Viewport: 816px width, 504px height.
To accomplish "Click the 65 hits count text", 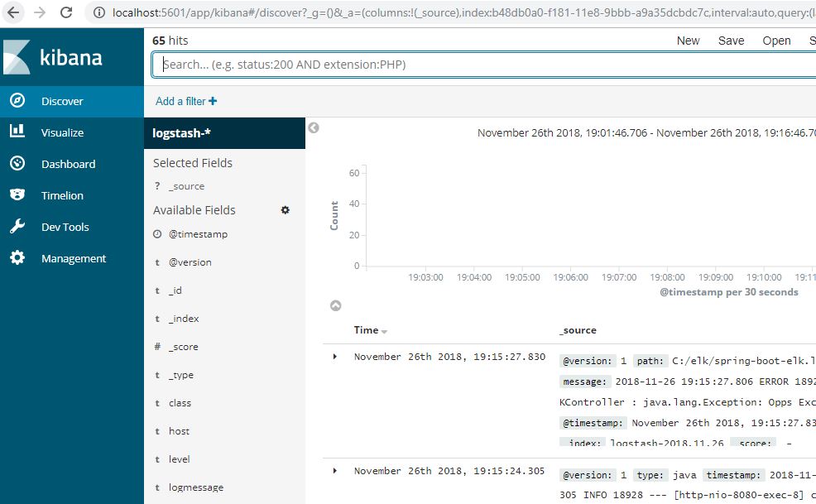I will click(x=170, y=41).
